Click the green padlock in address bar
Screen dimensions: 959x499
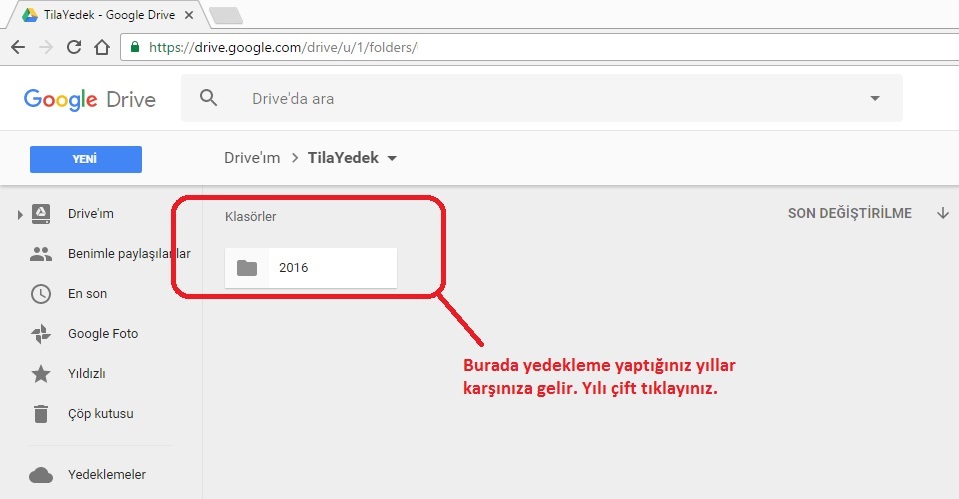(135, 47)
